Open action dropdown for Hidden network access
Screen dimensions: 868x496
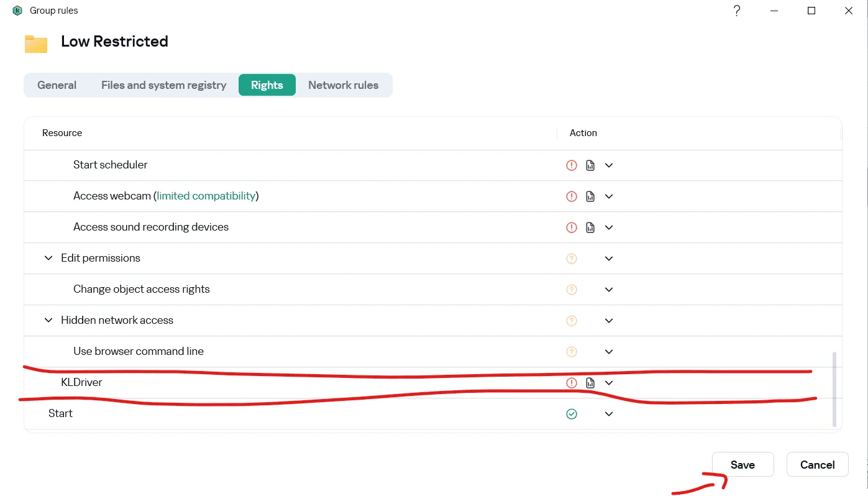coord(609,321)
